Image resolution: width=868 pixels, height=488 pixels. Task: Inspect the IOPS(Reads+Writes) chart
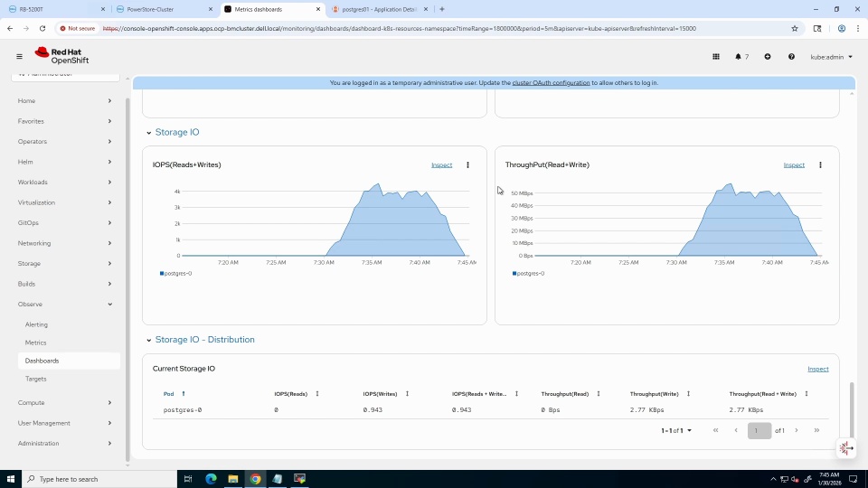pos(442,164)
